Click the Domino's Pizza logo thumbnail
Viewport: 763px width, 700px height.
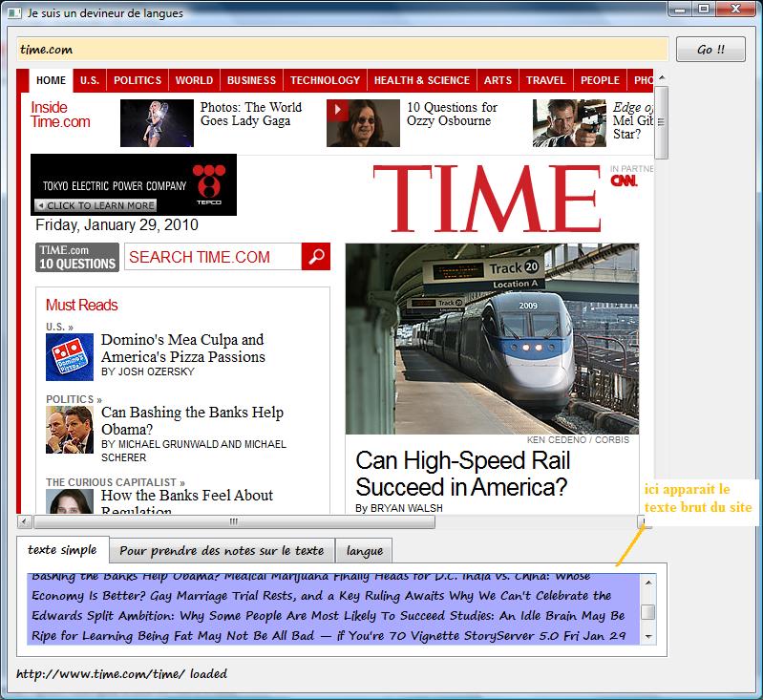[x=70, y=357]
